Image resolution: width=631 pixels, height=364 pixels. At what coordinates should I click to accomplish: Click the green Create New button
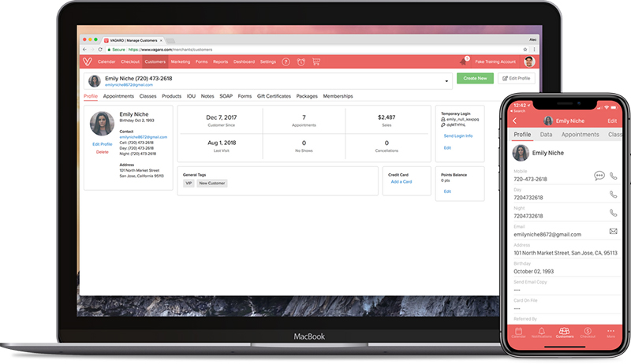pos(475,78)
